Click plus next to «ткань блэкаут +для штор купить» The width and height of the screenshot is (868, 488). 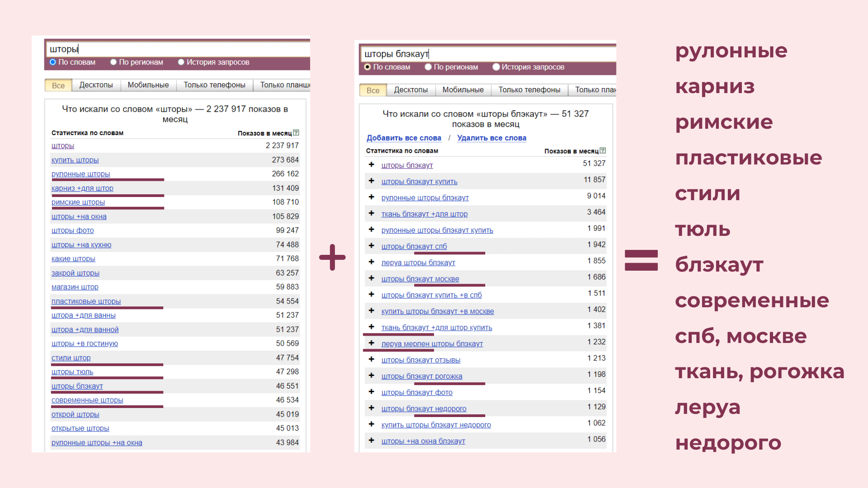[x=371, y=327]
